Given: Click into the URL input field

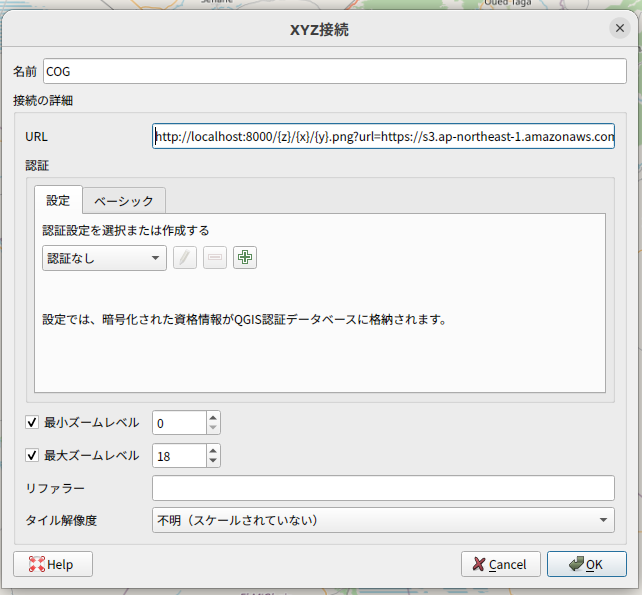Looking at the screenshot, I should tap(383, 136).
